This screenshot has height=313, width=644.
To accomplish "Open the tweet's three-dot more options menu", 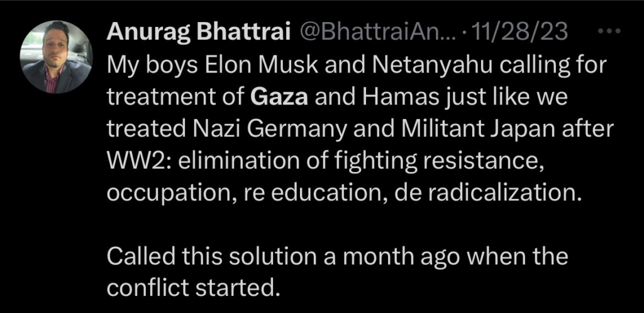I will [609, 31].
